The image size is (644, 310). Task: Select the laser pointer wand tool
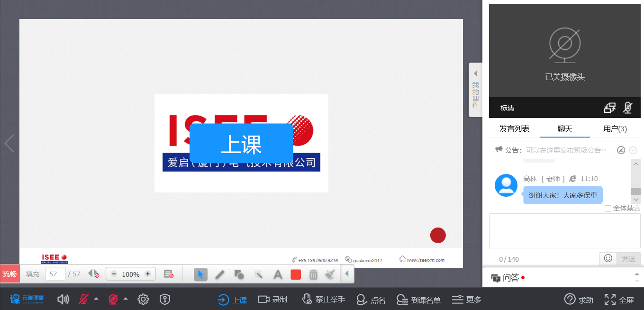click(x=258, y=274)
